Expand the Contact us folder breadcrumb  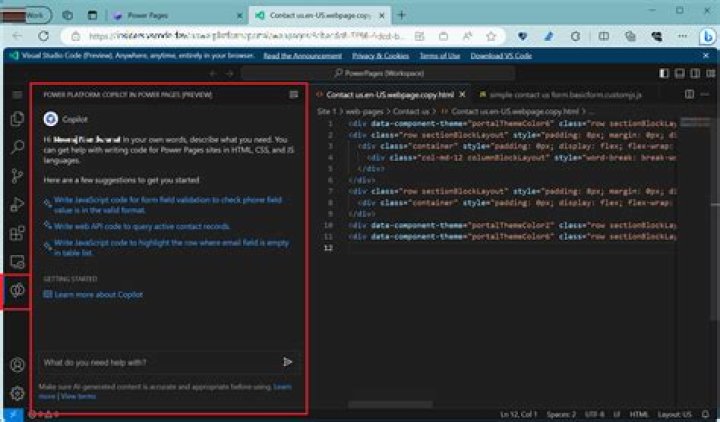click(411, 112)
